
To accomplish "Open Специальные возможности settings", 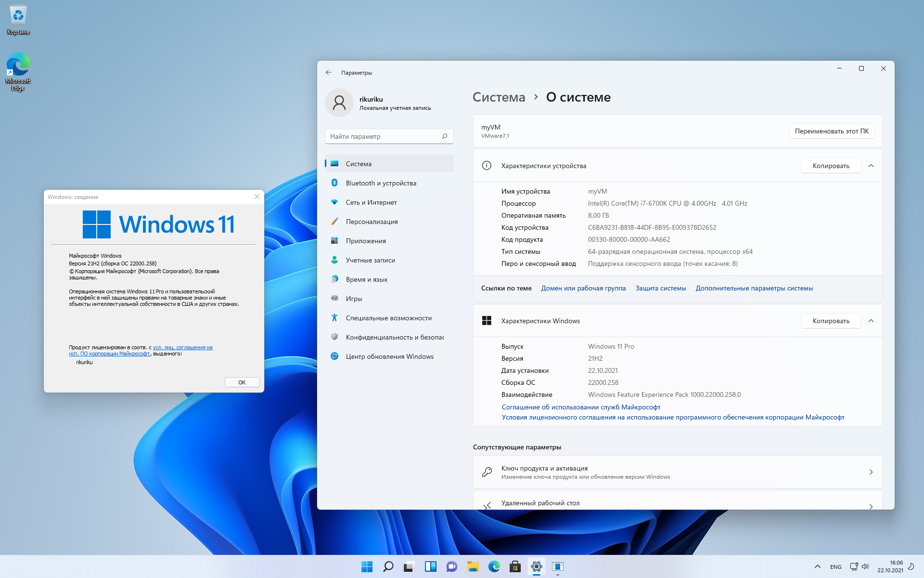I will coord(388,318).
